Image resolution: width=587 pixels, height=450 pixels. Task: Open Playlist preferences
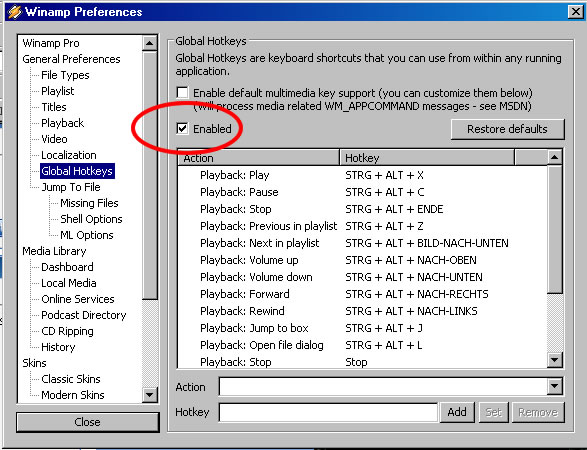tap(58, 91)
